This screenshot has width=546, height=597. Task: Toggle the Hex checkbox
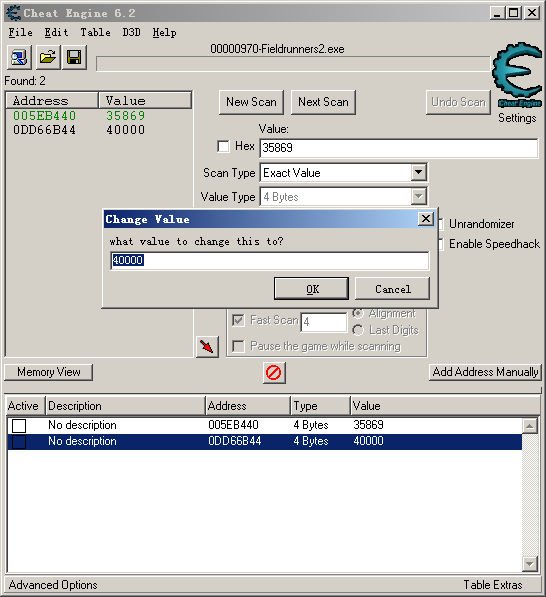[223, 146]
